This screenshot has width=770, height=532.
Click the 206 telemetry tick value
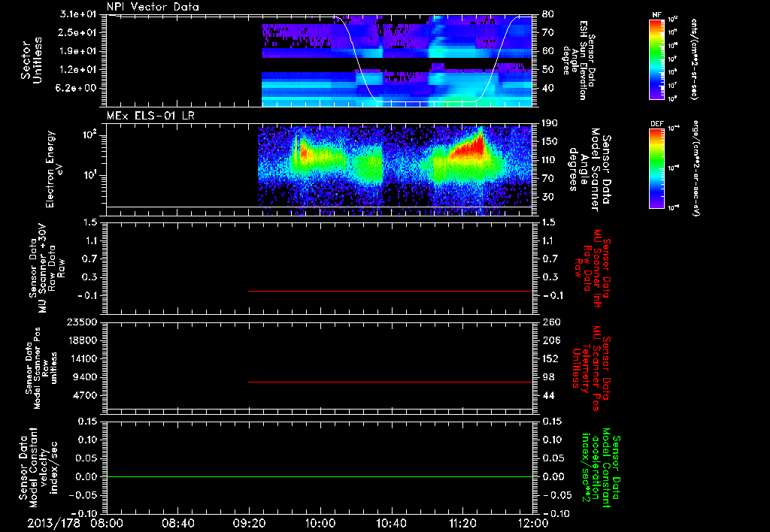(551, 340)
